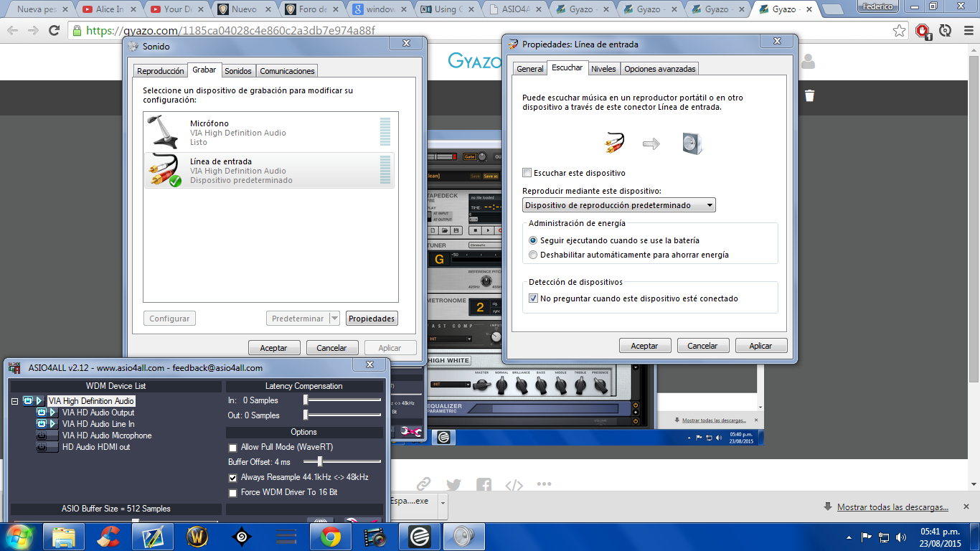Open the Windows Start menu
This screenshot has height=551, width=980.
[x=19, y=536]
